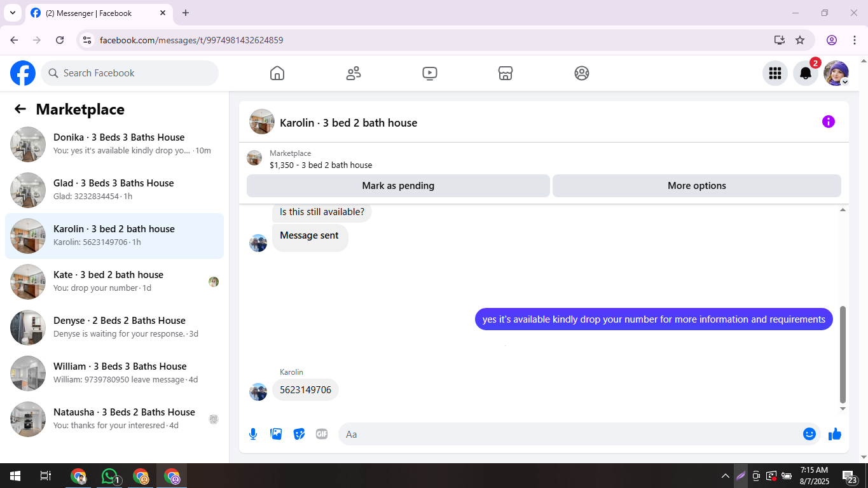The height and width of the screenshot is (488, 868).
Task: Open conversation information icon
Action: point(828,122)
